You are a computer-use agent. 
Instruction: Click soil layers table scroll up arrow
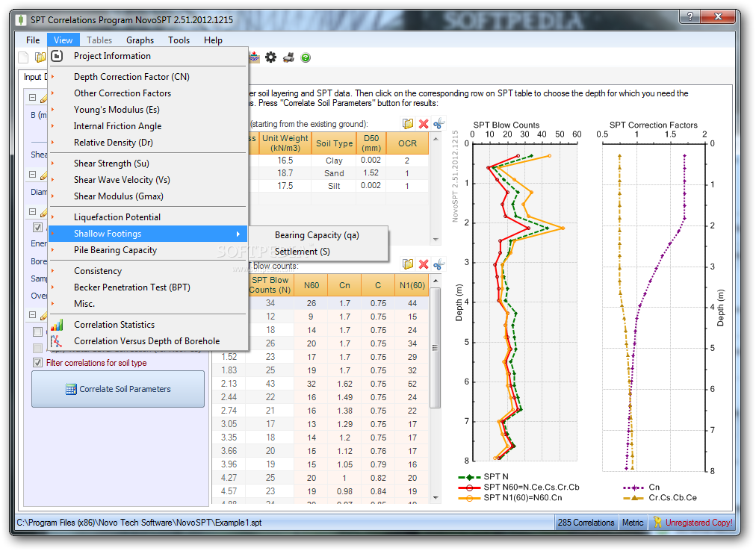pyautogui.click(x=436, y=138)
